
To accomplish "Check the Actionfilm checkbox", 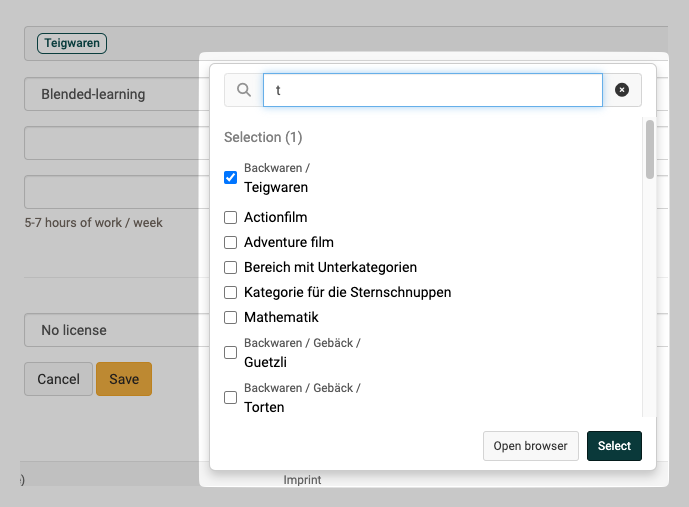I will click(230, 217).
